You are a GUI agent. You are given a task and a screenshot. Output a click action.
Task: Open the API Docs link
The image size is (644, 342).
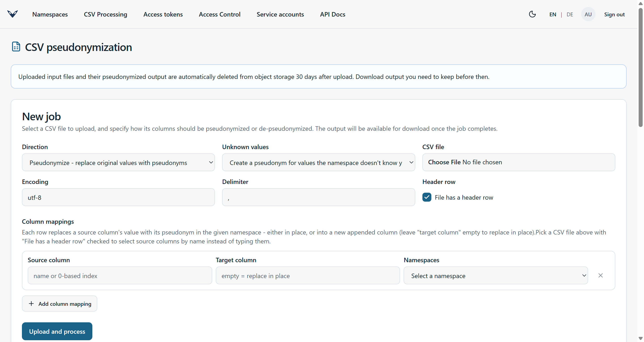[x=333, y=14]
